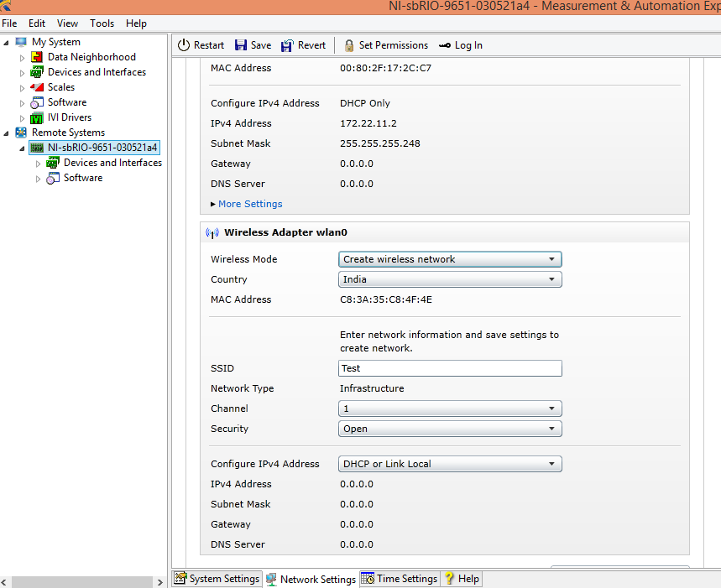Select Data Neighborhood in the tree
This screenshot has height=588, width=721.
pyautogui.click(x=91, y=57)
